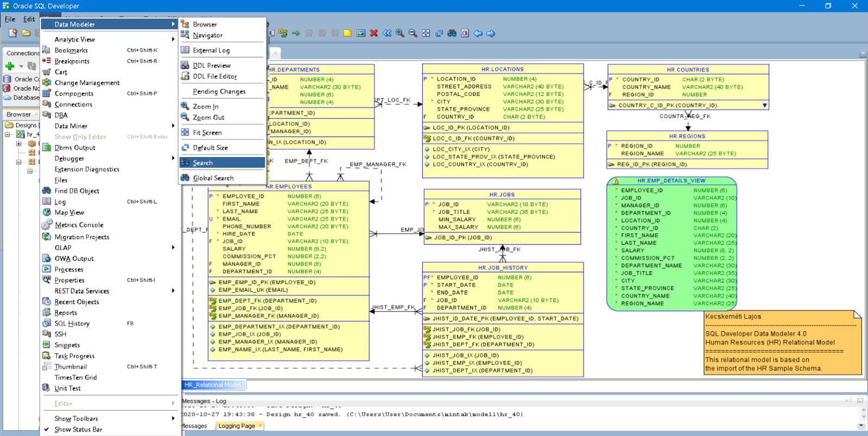This screenshot has height=436, width=868.
Task: Choose External Log from the submenu
Action: 222,50
